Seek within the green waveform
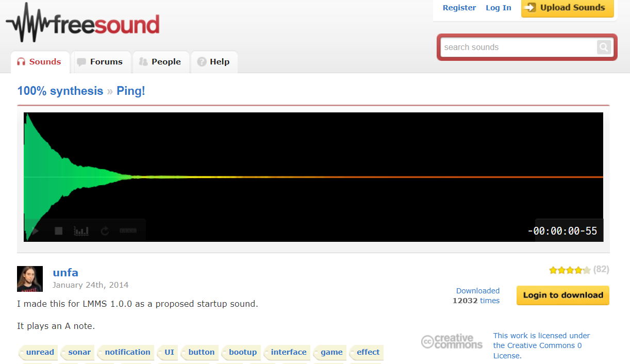Viewport: 630px width, 364px height. tap(77, 177)
